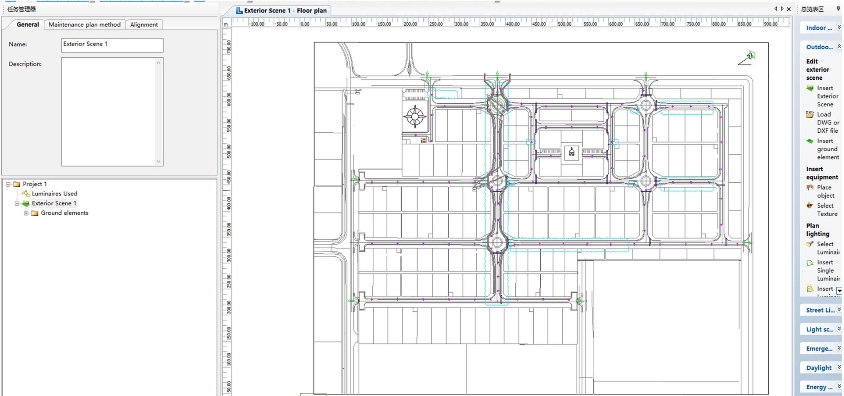Viewport: 844px width, 396px height.
Task: Select Luminaires Used in the tree
Action: coord(54,194)
